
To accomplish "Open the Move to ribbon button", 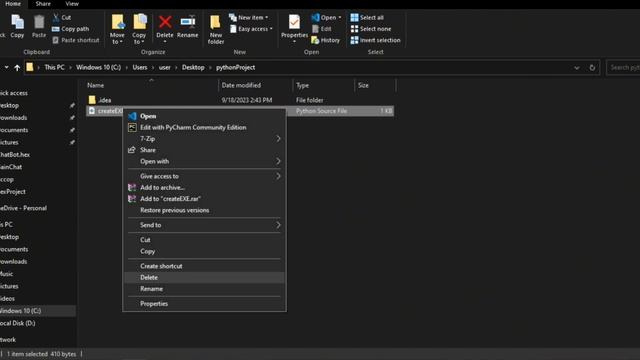I will 117,29.
